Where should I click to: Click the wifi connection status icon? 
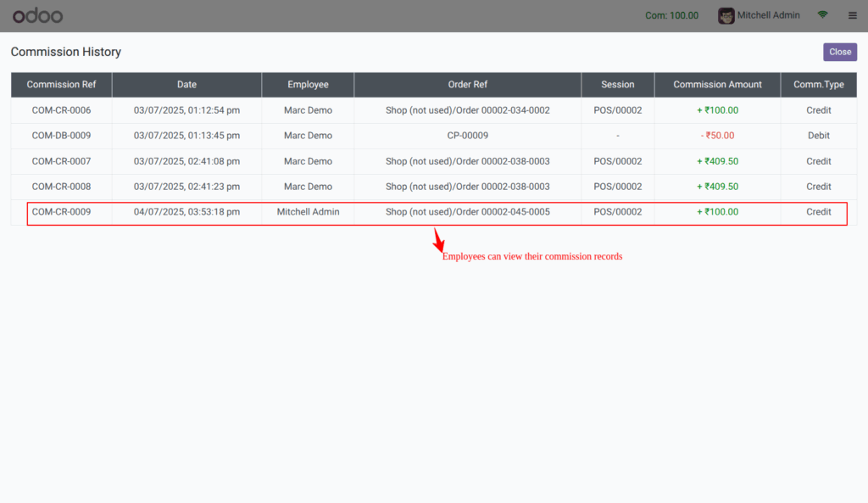pos(821,15)
